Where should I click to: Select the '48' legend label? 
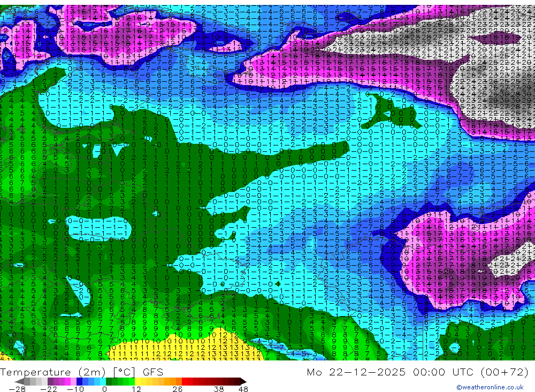pos(243,389)
